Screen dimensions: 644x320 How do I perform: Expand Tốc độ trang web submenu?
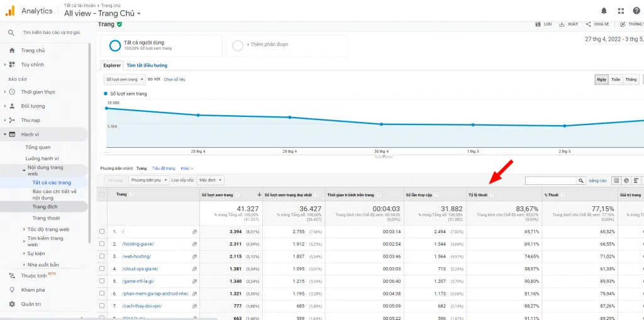(25, 229)
